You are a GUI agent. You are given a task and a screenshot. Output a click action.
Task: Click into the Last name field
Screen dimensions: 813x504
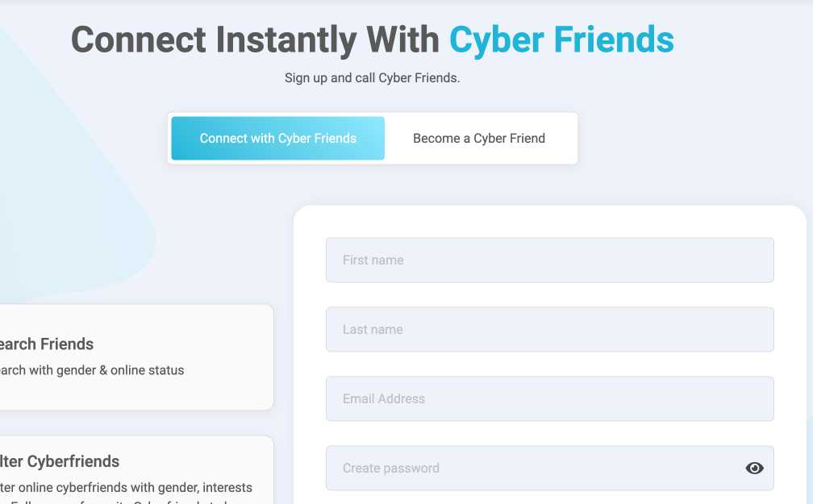tap(549, 330)
